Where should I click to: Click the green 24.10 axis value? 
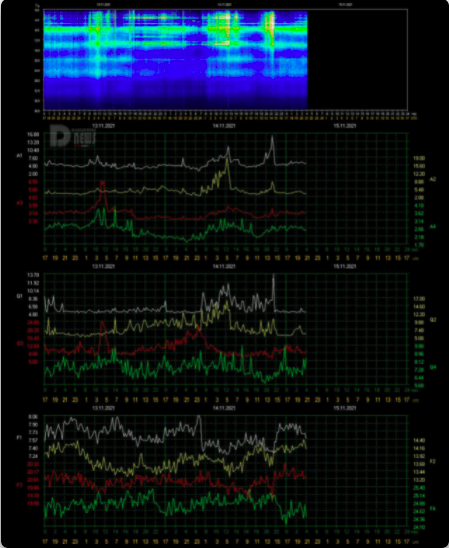(419, 527)
